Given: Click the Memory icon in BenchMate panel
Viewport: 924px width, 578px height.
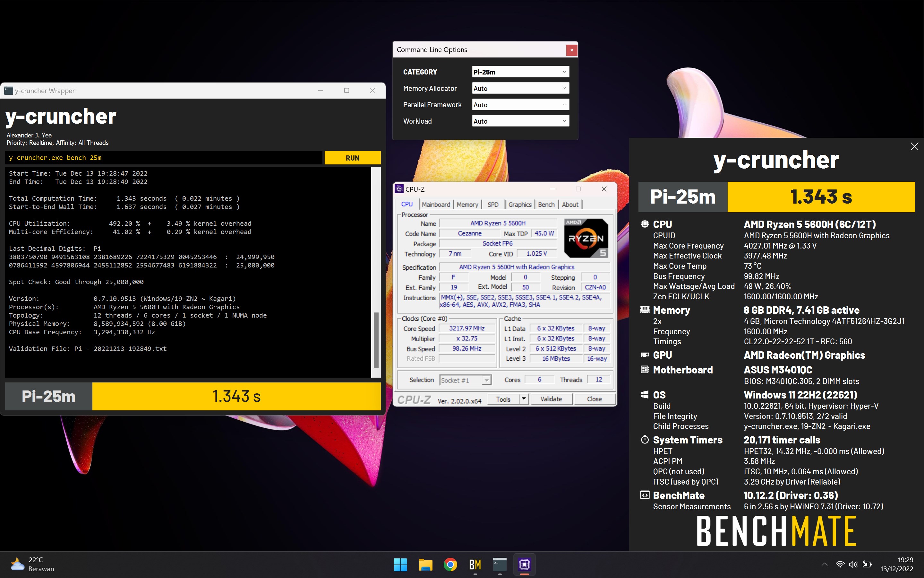Looking at the screenshot, I should pyautogui.click(x=645, y=310).
